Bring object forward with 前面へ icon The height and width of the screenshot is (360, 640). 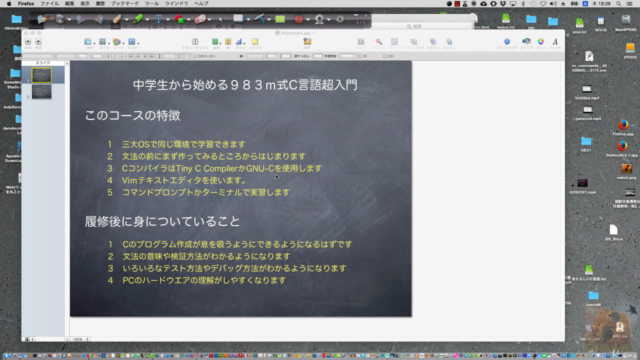point(433,42)
